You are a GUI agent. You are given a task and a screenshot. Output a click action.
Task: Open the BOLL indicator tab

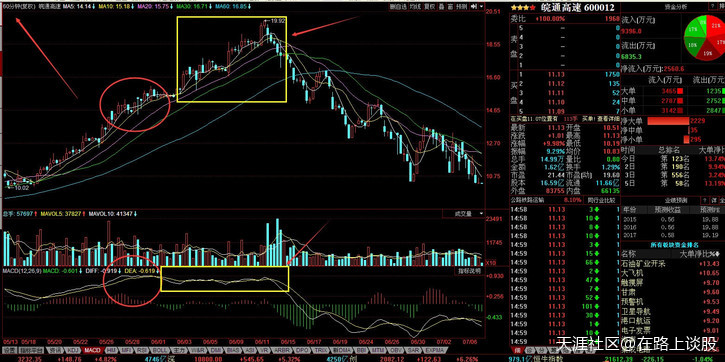[x=160, y=350]
